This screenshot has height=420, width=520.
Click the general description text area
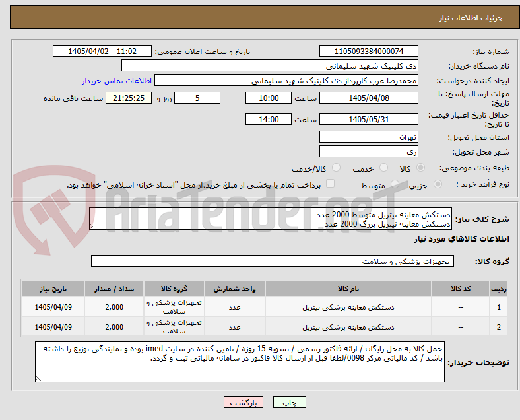click(271, 219)
